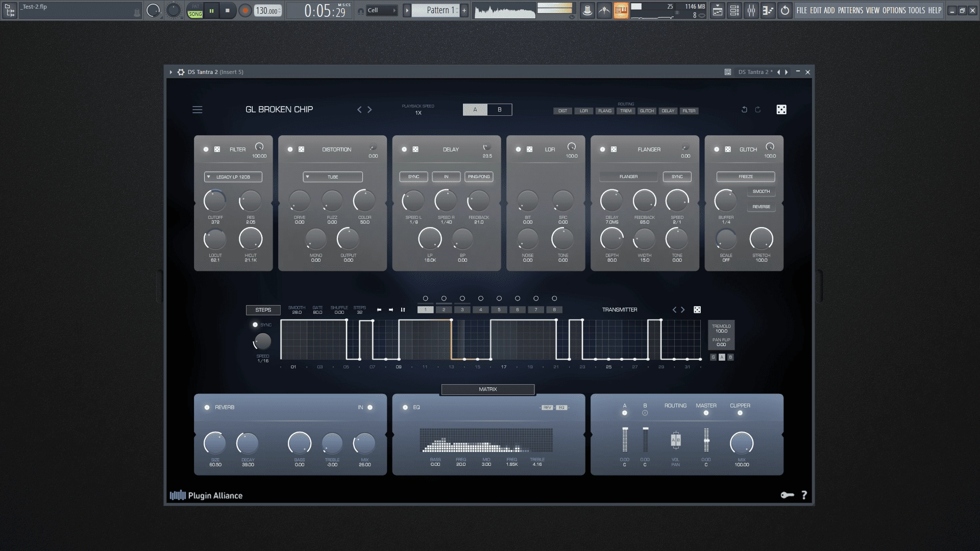Image resolution: width=980 pixels, height=551 pixels.
Task: Open the Tantra hamburger menu
Action: point(198,110)
